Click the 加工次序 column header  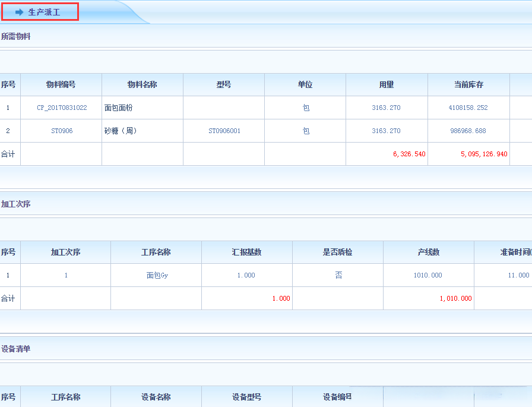[66, 252]
